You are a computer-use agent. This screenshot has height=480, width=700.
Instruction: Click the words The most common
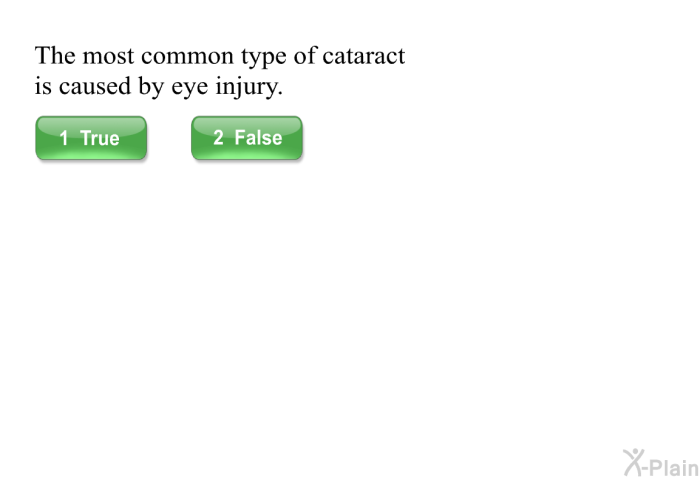click(x=134, y=56)
